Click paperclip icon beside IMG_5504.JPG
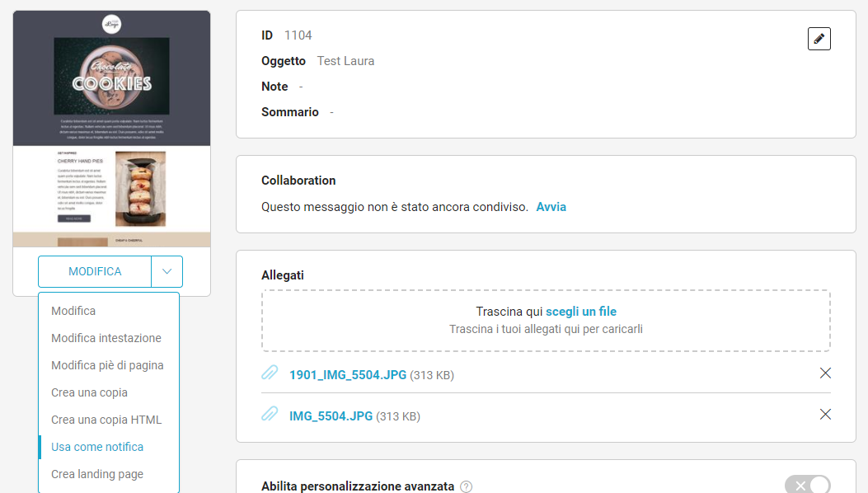The image size is (868, 493). (270, 415)
